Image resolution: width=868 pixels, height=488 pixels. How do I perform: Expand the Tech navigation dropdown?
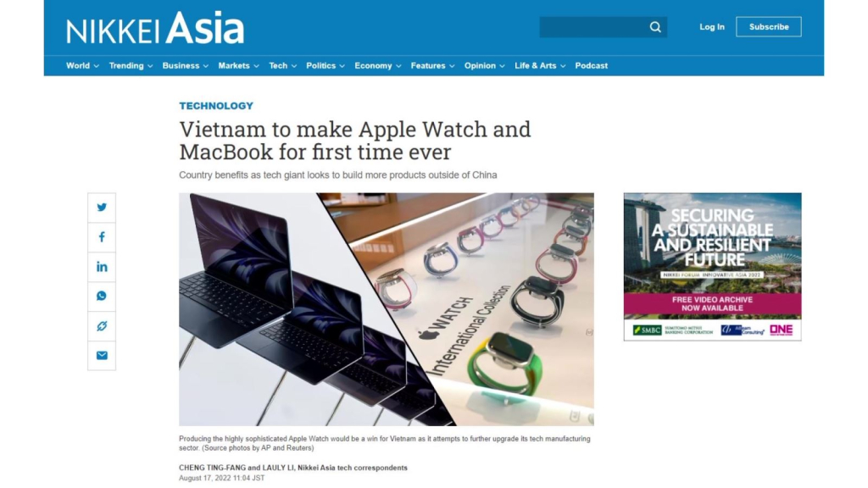point(283,66)
